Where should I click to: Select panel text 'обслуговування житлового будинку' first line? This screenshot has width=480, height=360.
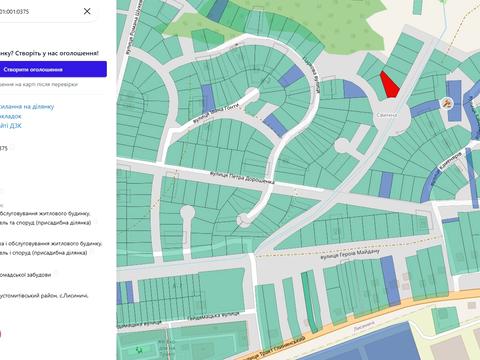45,213
